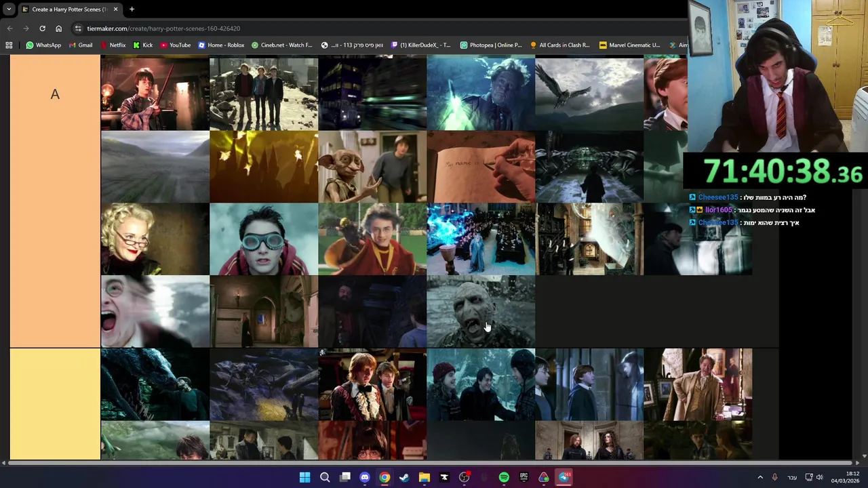The height and width of the screenshot is (488, 868).
Task: Select the Rita Skeeter thumbnail
Action: click(155, 239)
